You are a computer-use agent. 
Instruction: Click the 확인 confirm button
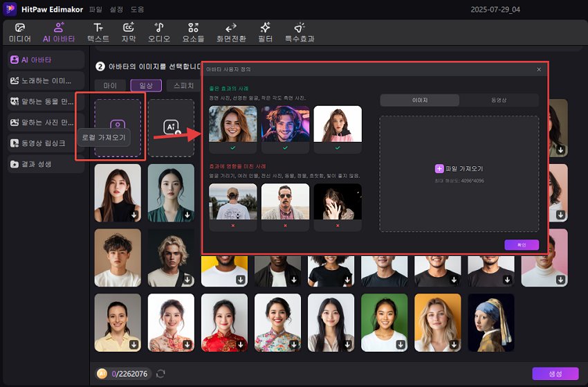coord(522,245)
